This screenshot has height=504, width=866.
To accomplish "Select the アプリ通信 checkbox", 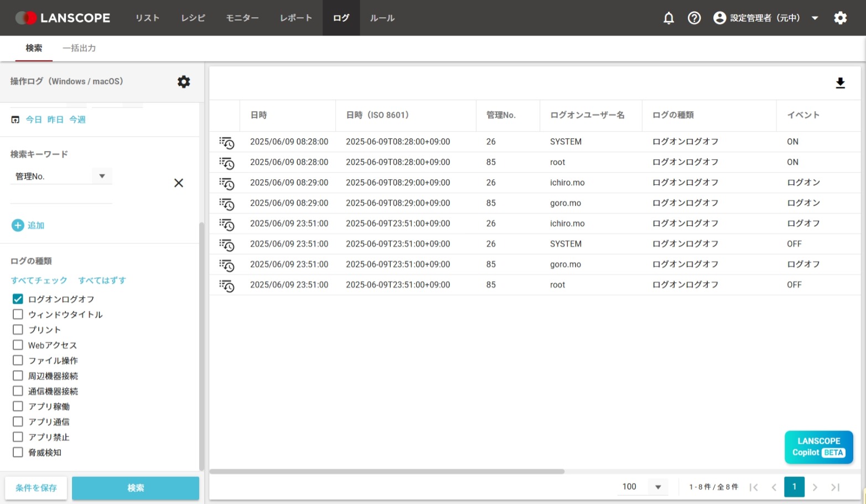I will tap(18, 422).
